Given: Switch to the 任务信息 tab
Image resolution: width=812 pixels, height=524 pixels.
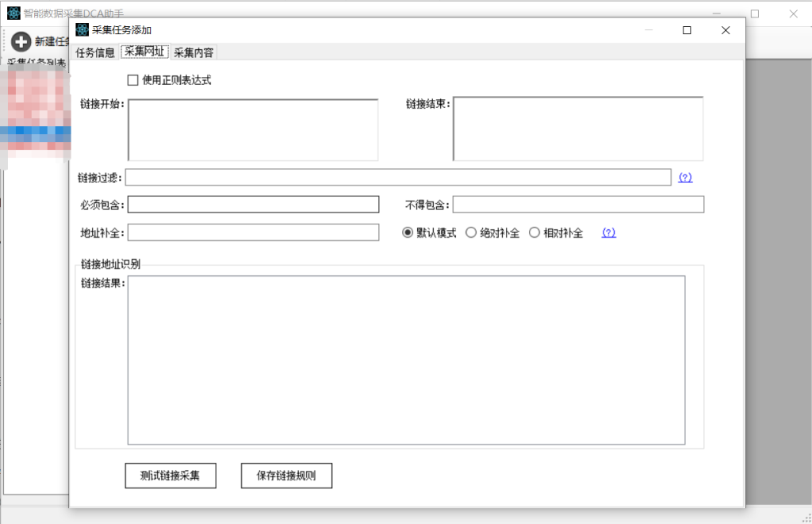Looking at the screenshot, I should 95,52.
